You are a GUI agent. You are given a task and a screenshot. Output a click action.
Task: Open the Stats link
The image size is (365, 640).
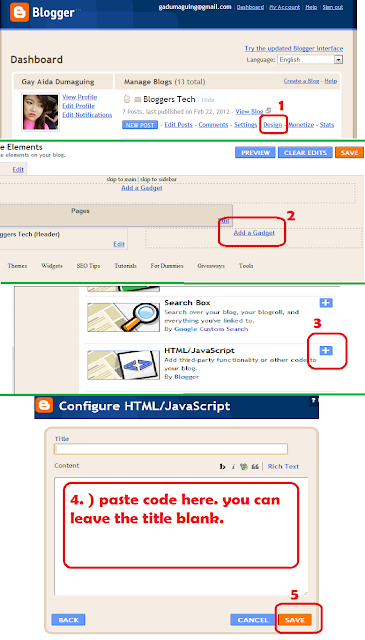[x=327, y=124]
